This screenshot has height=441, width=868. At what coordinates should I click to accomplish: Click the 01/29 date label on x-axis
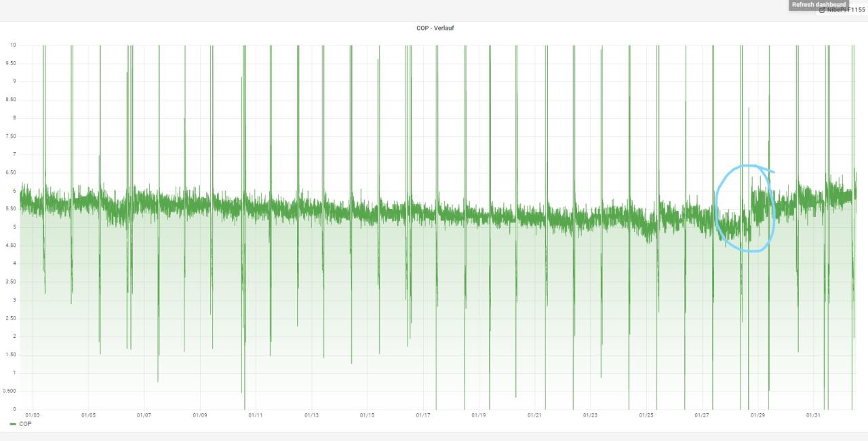tap(757, 415)
